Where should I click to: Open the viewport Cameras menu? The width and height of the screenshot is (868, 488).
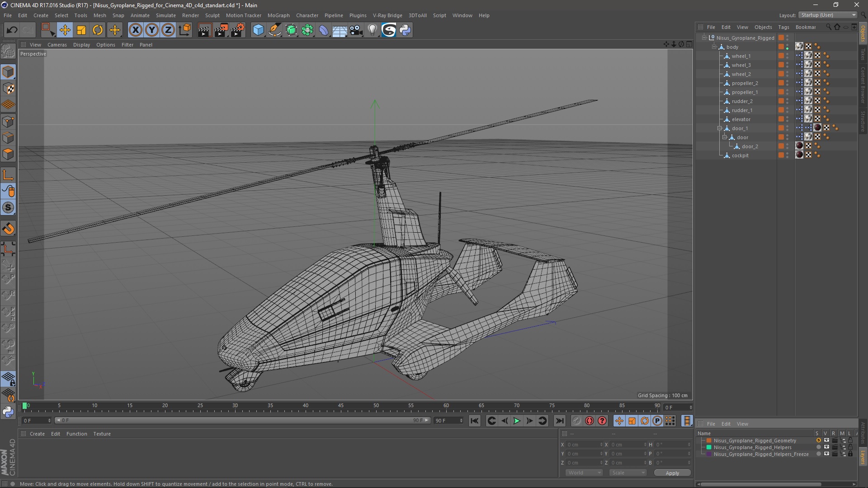coord(57,45)
